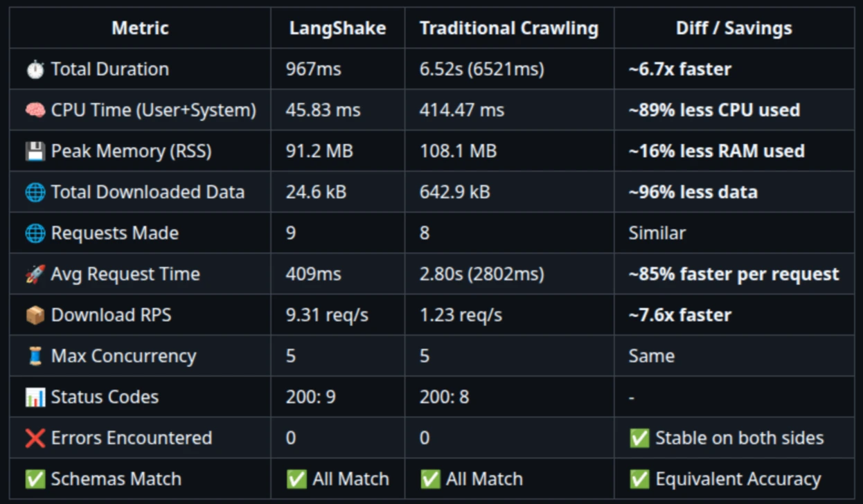Click the Metric column header
This screenshot has width=863, height=504.
point(140,28)
